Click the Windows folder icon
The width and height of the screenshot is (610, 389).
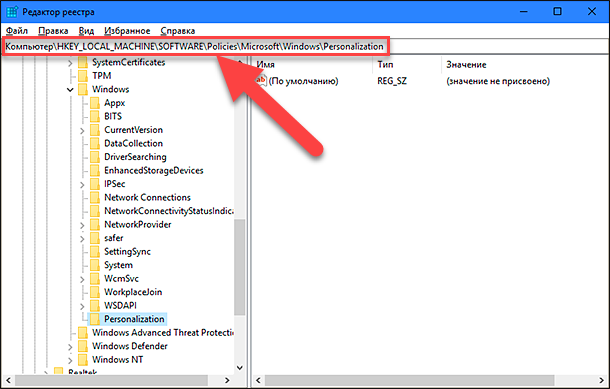click(x=83, y=89)
